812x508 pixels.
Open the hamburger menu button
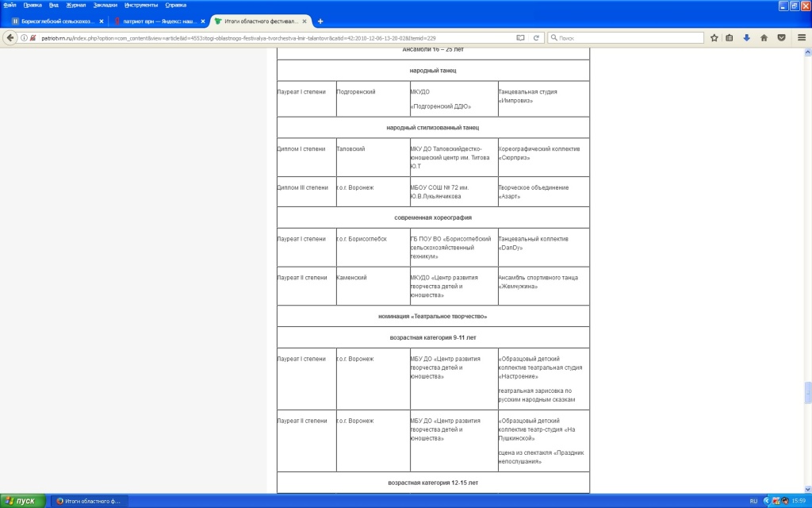[x=802, y=38]
